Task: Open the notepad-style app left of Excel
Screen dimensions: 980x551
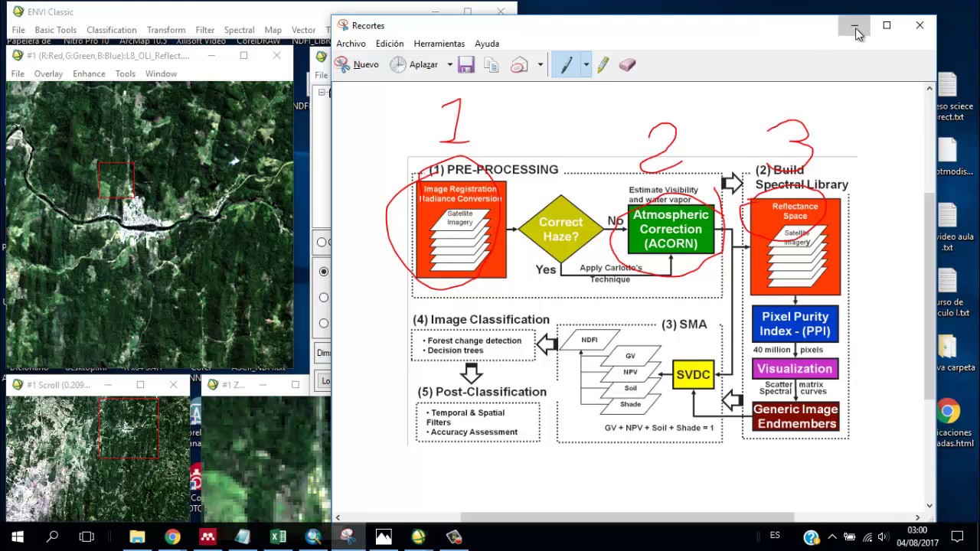Action: (x=243, y=536)
